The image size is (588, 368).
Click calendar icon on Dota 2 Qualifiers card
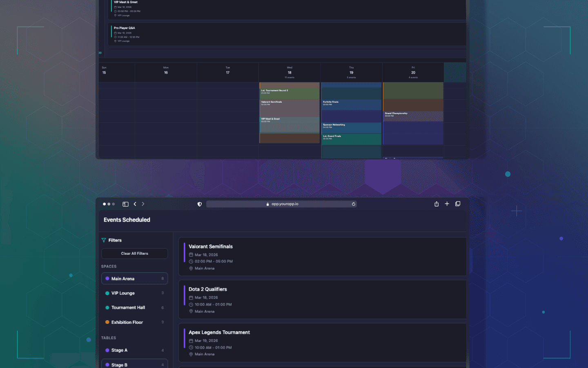[x=191, y=298]
